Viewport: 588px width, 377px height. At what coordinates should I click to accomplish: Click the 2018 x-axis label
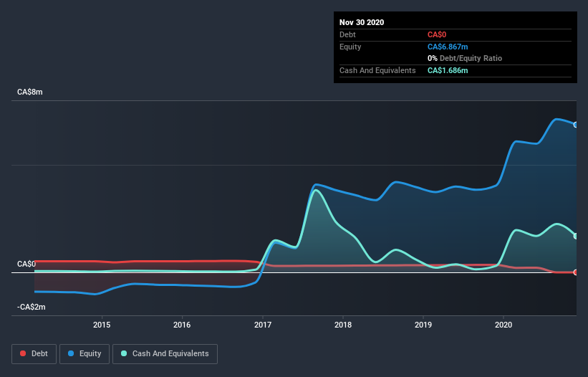point(343,325)
